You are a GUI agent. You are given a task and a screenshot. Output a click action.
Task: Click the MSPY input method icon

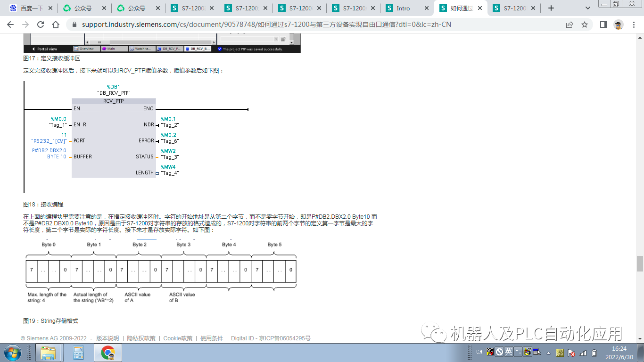click(490, 352)
